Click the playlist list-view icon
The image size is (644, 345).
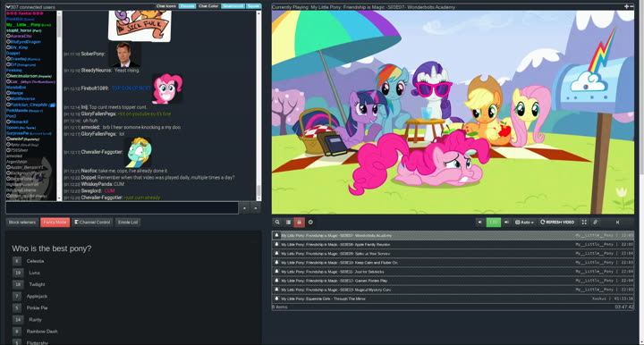click(288, 223)
